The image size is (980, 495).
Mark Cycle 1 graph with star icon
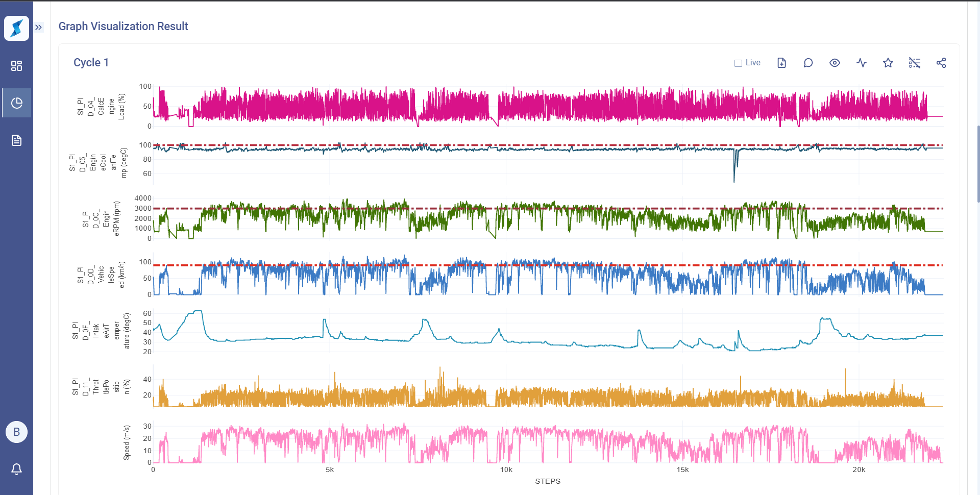(x=888, y=63)
